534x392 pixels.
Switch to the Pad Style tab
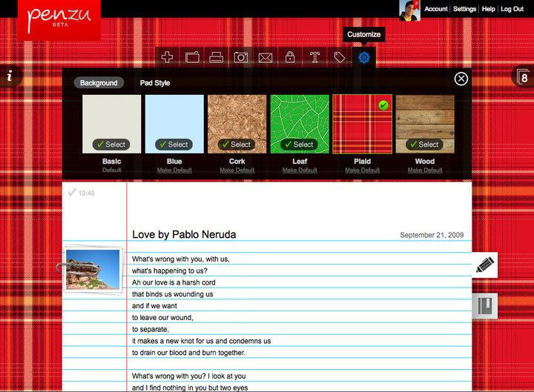155,83
